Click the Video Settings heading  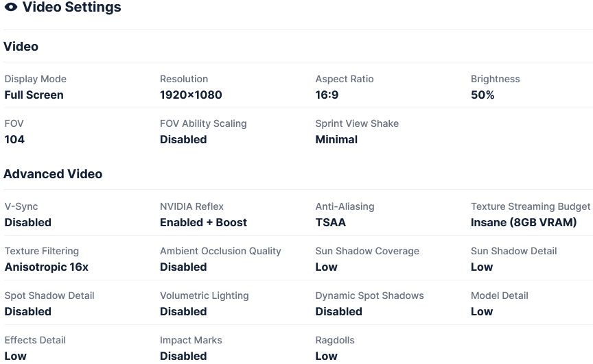pos(71,8)
